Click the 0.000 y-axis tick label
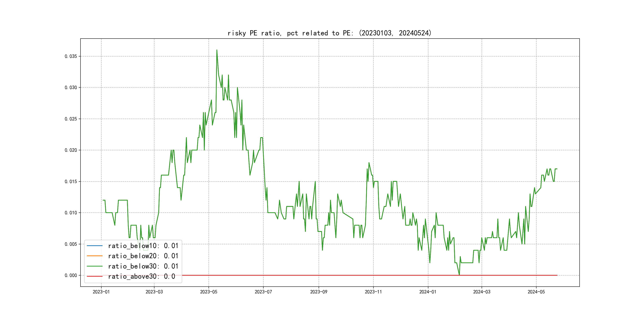The height and width of the screenshot is (322, 644). pos(71,275)
